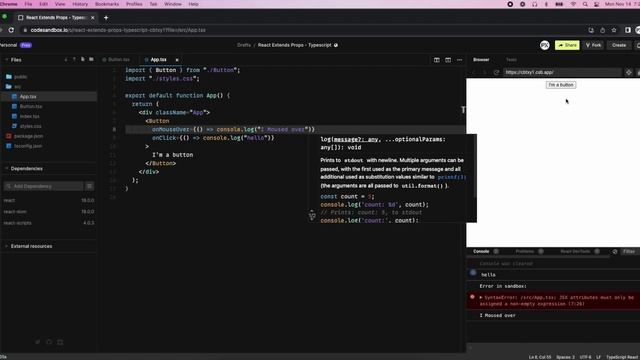Open package.json in the file tree
The image size is (640, 360).
click(x=28, y=136)
